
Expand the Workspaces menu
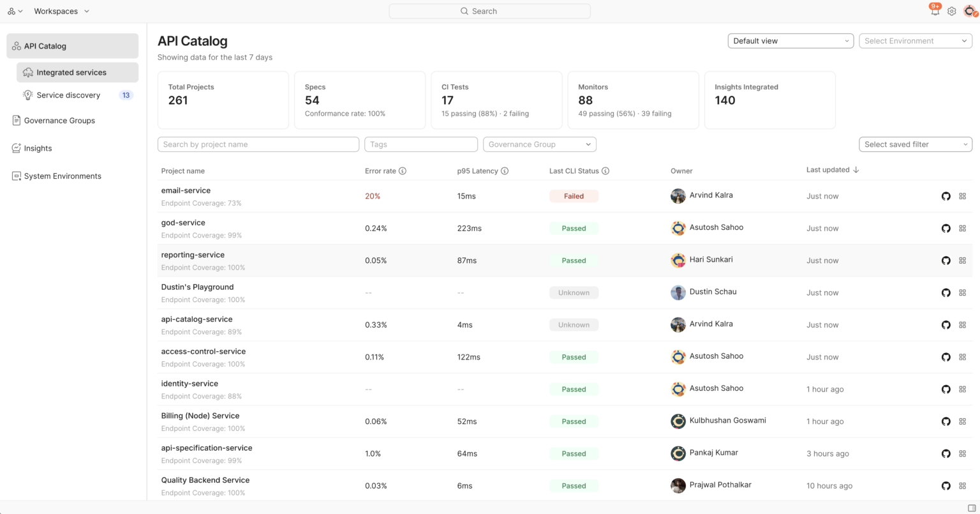[61, 11]
